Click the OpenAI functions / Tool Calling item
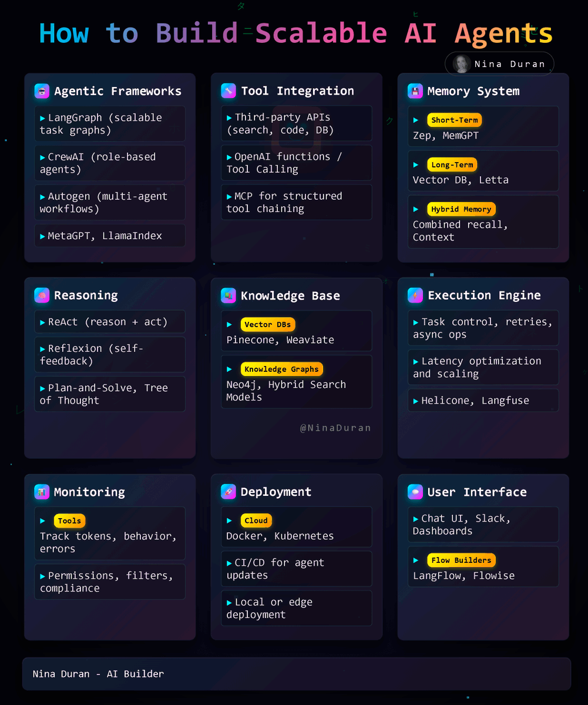This screenshot has height=705, width=588. pos(297,163)
